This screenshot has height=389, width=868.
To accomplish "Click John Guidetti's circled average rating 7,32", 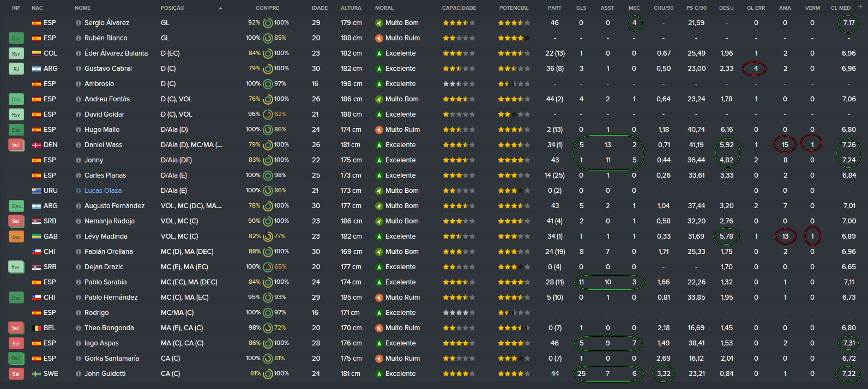I will pyautogui.click(x=848, y=374).
